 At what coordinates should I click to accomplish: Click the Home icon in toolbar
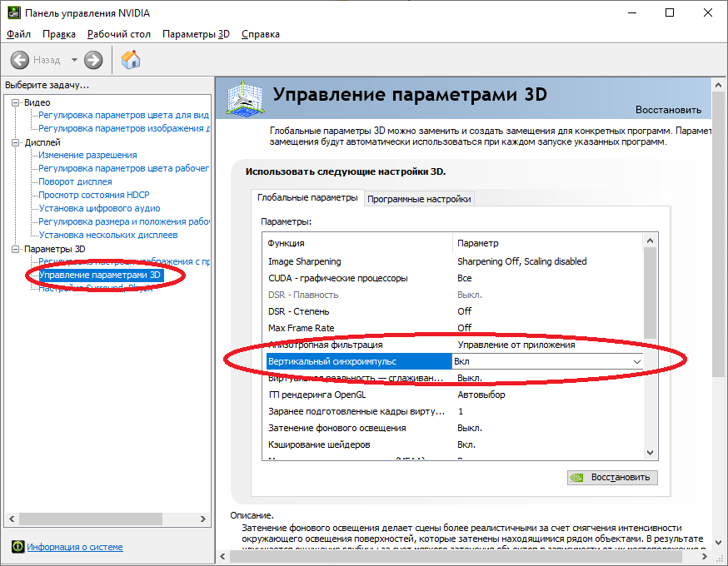coord(131,60)
